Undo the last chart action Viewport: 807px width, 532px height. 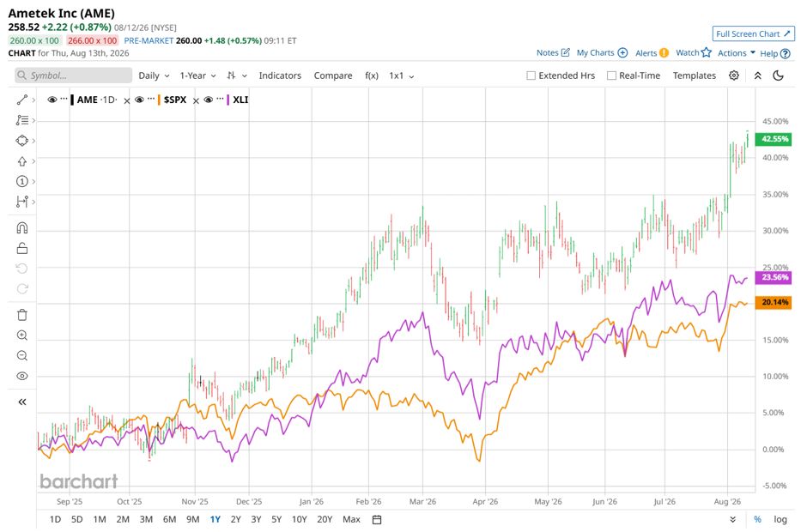(x=22, y=269)
